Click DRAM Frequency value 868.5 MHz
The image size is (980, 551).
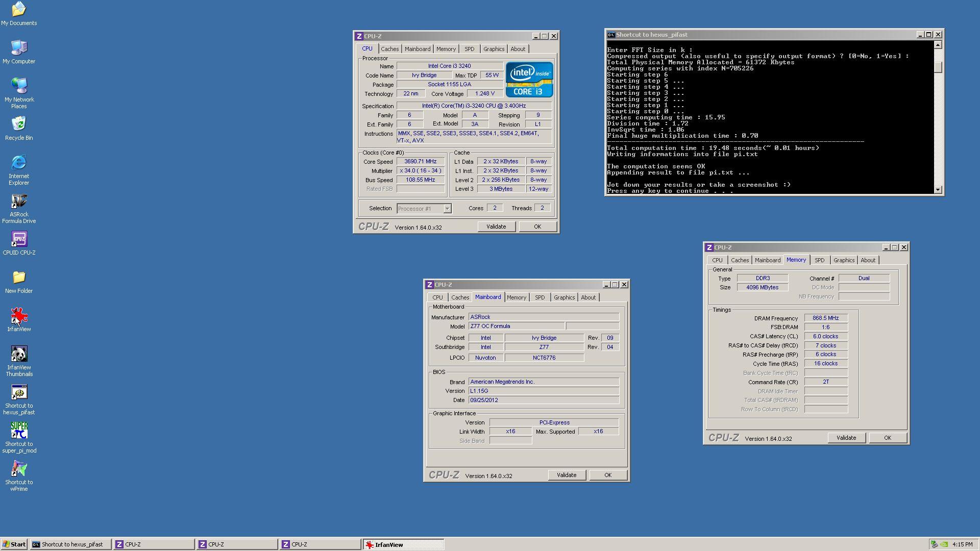(x=826, y=318)
